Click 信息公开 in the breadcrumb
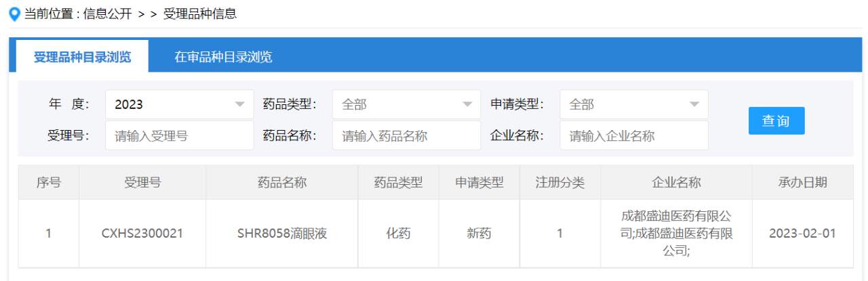The width and height of the screenshot is (868, 281). pos(107,14)
